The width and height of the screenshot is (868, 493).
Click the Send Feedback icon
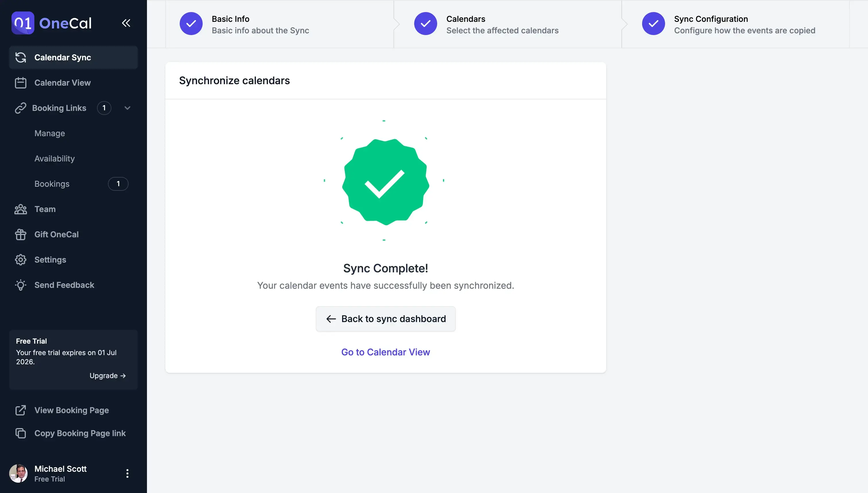(x=20, y=285)
